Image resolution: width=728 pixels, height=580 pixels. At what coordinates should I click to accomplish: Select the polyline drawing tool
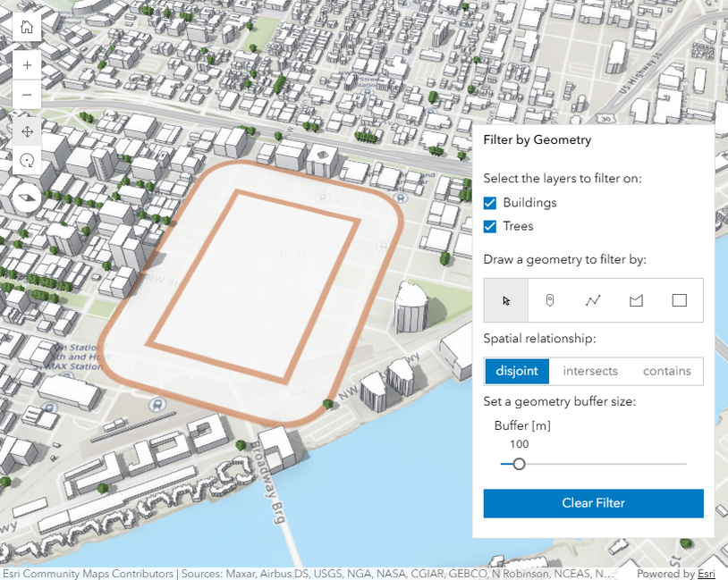[x=593, y=300]
